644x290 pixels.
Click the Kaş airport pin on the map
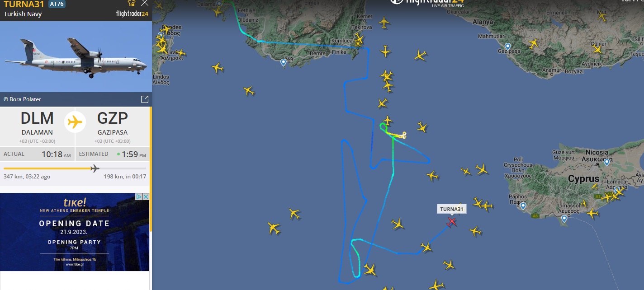(x=283, y=62)
